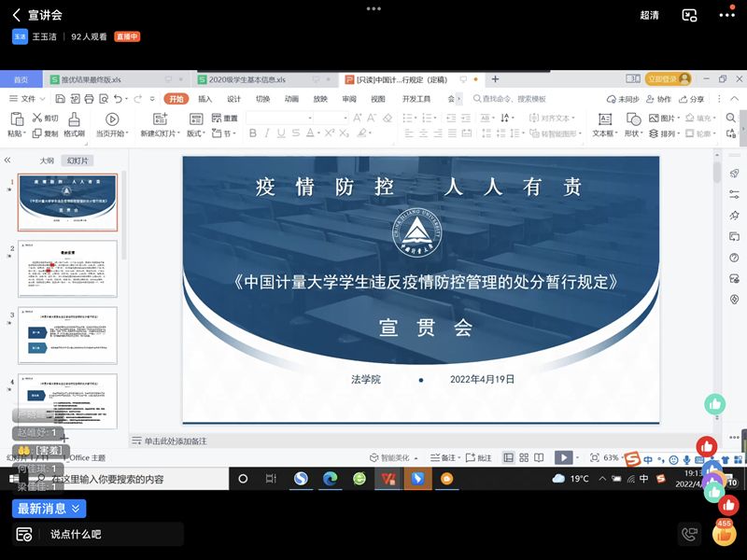Click the 备注 notes button in status bar

click(444, 457)
